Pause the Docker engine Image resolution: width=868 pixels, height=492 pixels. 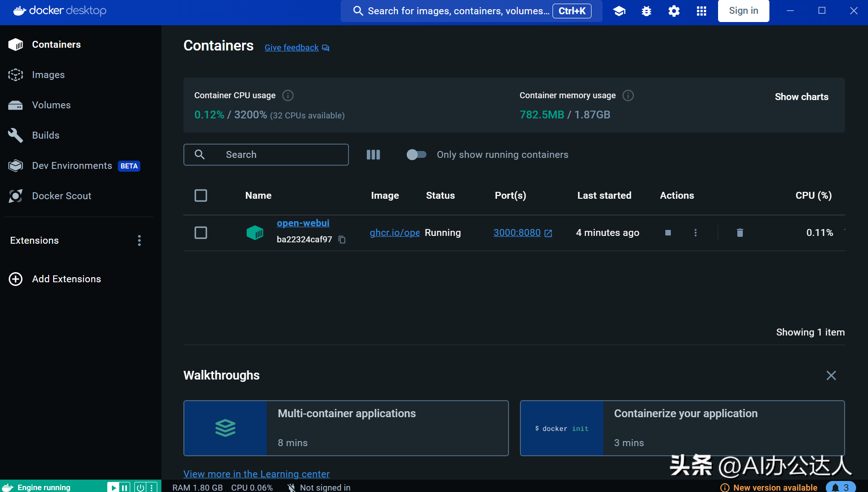pyautogui.click(x=125, y=487)
